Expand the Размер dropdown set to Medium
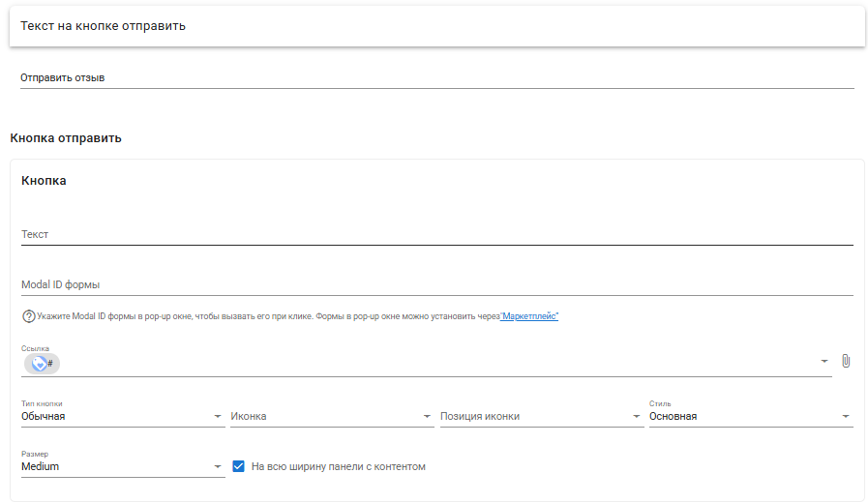Image resolution: width=868 pixels, height=503 pixels. 123,466
